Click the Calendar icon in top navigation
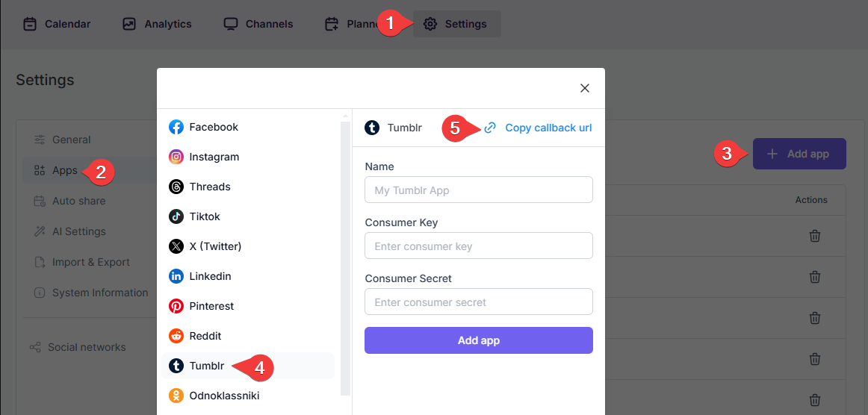Image resolution: width=868 pixels, height=415 pixels. pos(30,25)
